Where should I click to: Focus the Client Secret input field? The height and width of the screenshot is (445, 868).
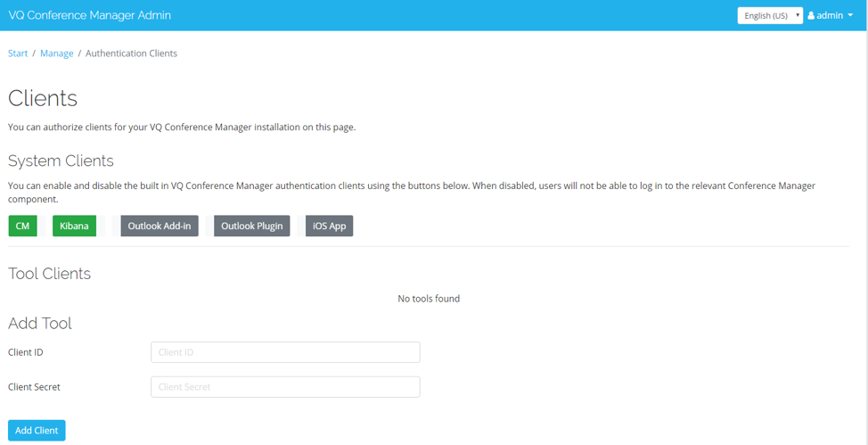pos(285,387)
